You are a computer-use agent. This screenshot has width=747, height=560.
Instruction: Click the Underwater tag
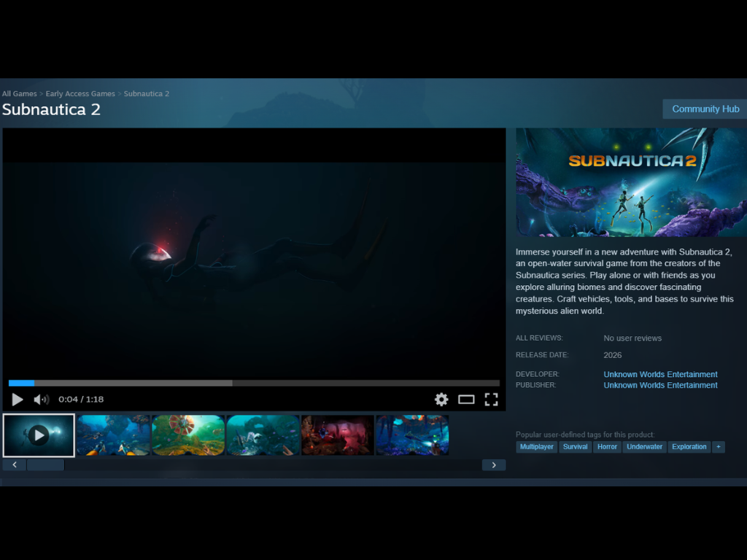pos(644,446)
